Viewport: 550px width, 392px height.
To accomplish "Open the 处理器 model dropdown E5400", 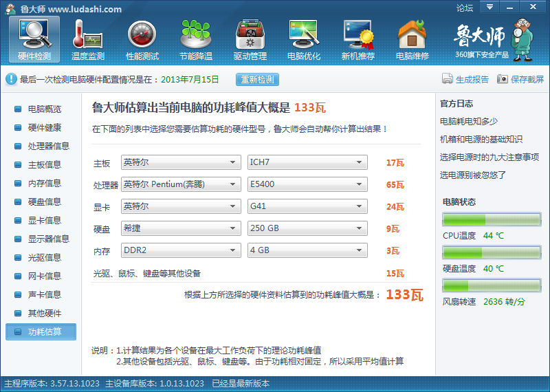I will tap(307, 184).
